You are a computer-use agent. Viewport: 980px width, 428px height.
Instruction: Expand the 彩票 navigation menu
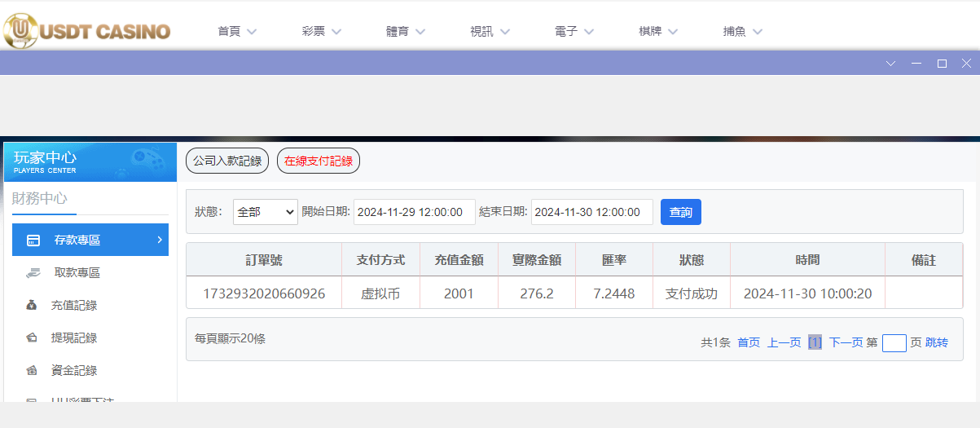[321, 32]
